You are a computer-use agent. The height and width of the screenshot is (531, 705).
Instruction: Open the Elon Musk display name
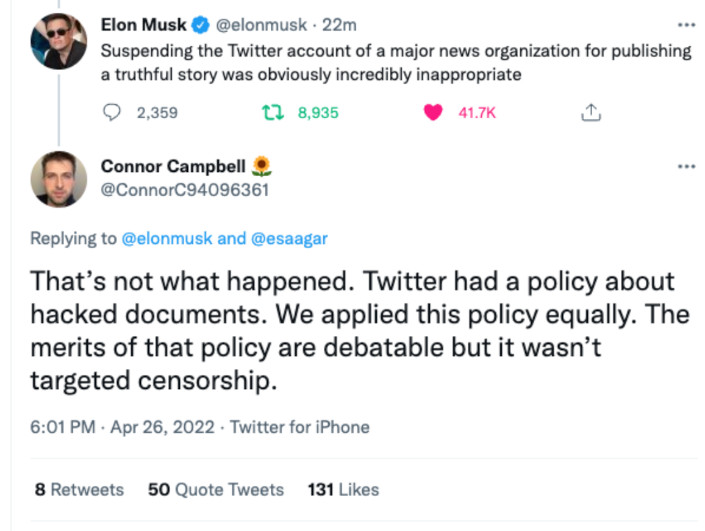coord(141,23)
